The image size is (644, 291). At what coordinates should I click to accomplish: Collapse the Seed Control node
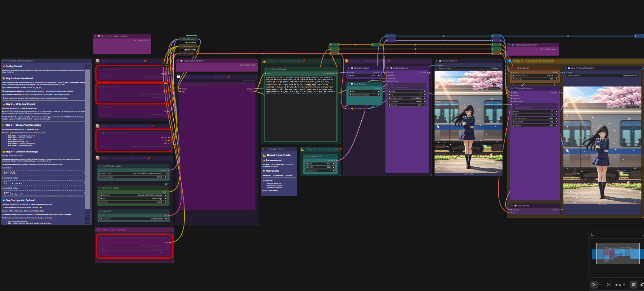click(349, 84)
